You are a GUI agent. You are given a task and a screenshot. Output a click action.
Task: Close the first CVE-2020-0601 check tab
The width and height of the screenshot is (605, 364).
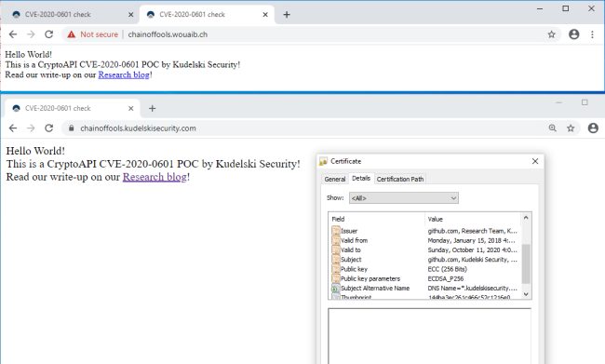point(131,15)
